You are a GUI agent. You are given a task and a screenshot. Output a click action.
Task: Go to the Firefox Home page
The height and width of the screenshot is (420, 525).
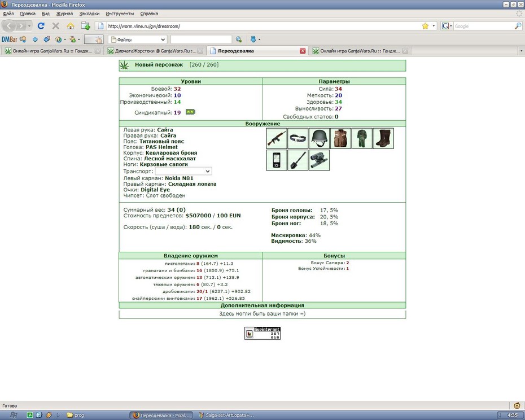point(71,26)
